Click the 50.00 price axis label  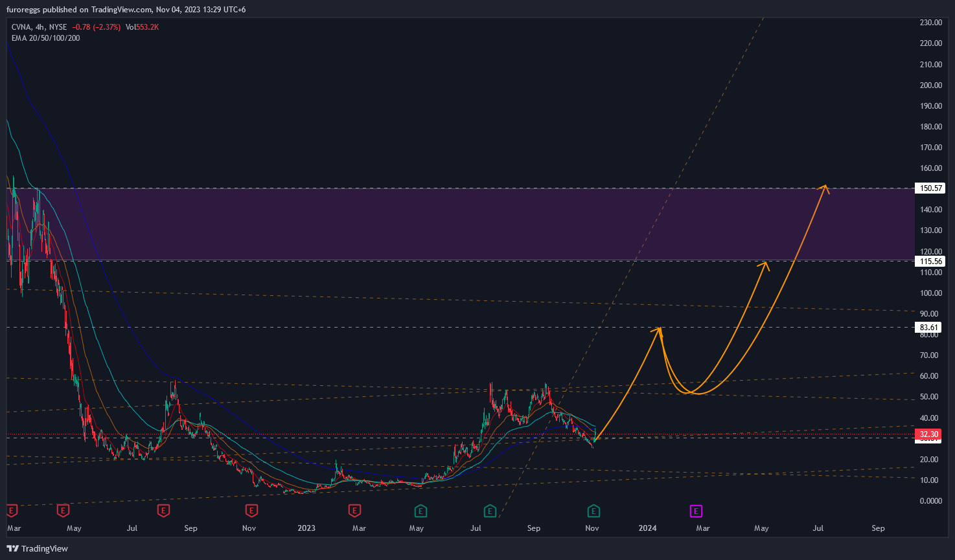coord(930,397)
